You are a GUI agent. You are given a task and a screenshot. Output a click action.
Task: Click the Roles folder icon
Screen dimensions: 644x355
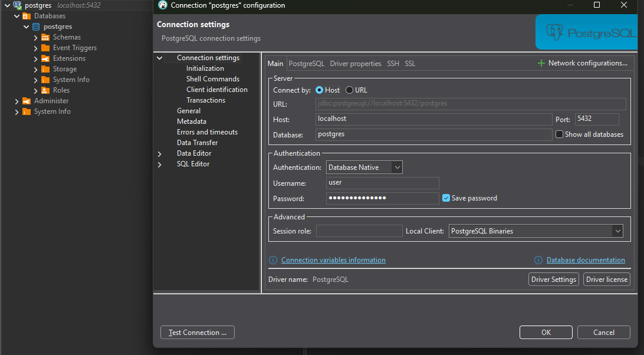click(45, 90)
